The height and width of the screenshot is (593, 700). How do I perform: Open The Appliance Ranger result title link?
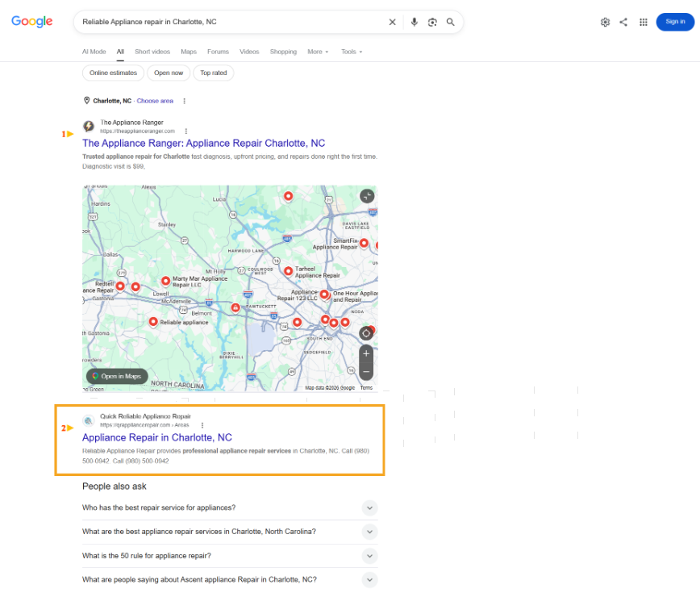pos(203,144)
